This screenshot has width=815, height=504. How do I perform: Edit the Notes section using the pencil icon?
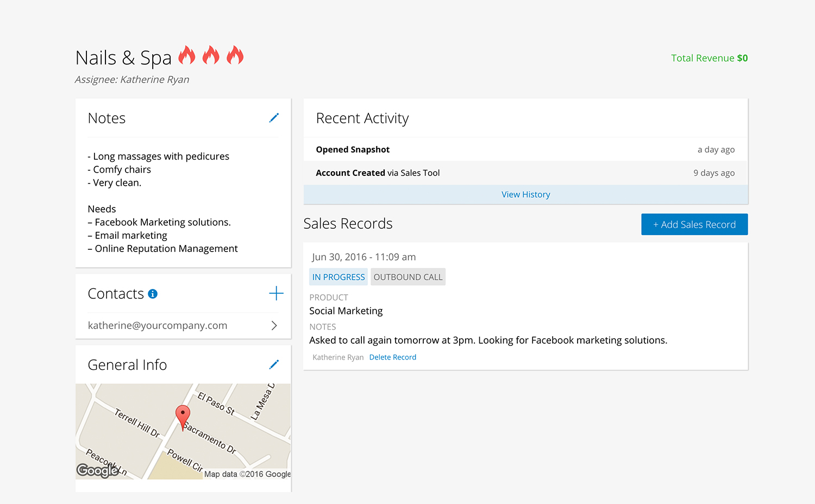click(274, 117)
